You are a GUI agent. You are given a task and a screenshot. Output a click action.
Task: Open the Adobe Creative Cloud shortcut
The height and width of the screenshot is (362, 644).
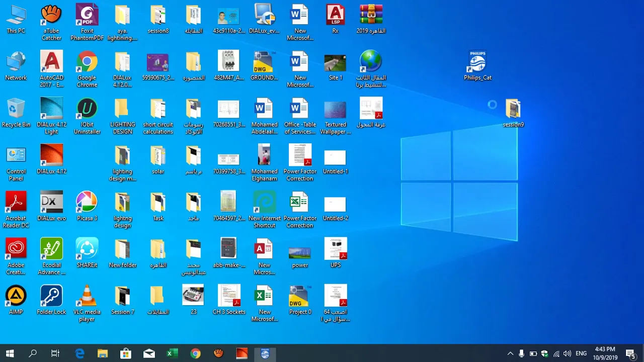(16, 256)
